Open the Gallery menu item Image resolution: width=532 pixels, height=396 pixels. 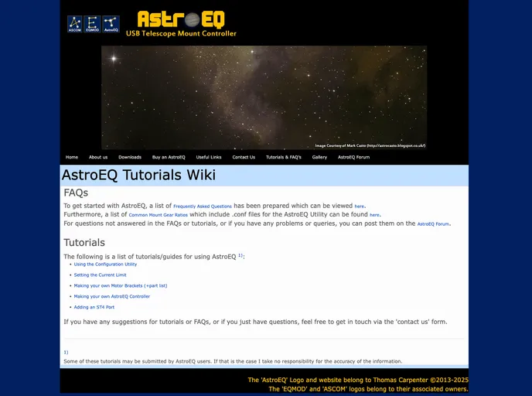[319, 157]
